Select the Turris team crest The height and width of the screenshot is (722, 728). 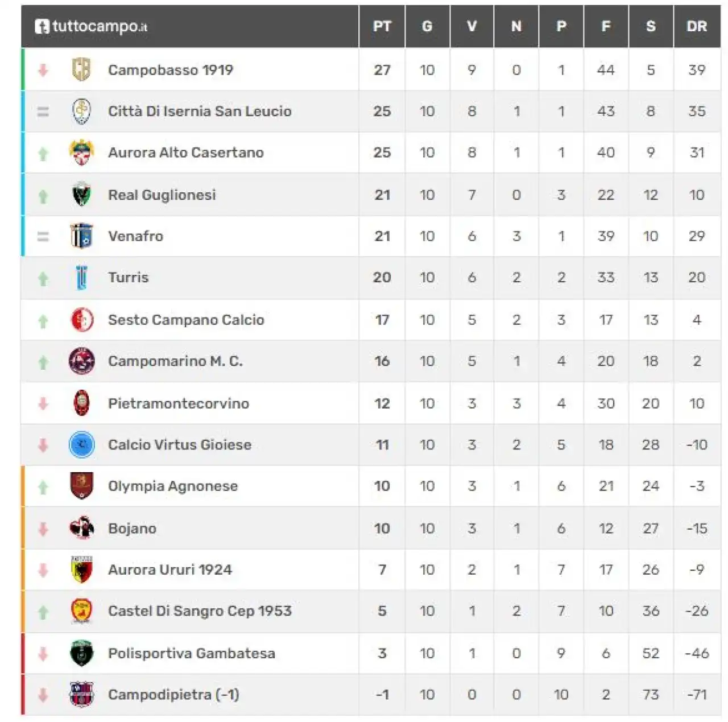81,278
